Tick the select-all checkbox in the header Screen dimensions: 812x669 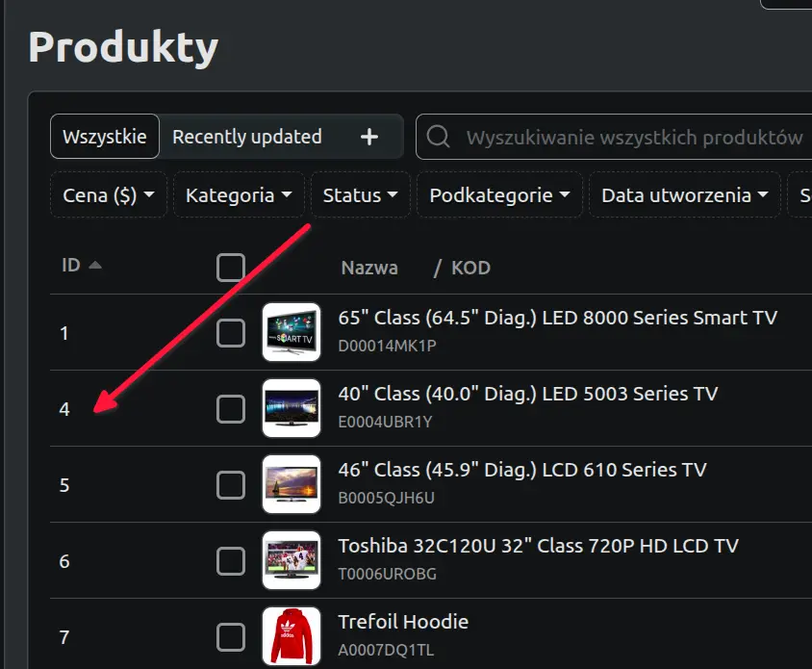coord(231,268)
